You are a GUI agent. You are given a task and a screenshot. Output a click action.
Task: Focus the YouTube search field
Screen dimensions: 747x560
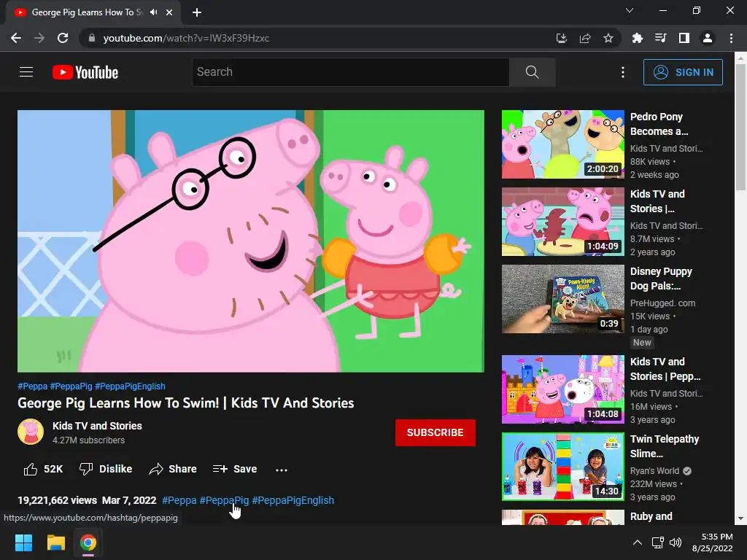click(x=351, y=72)
